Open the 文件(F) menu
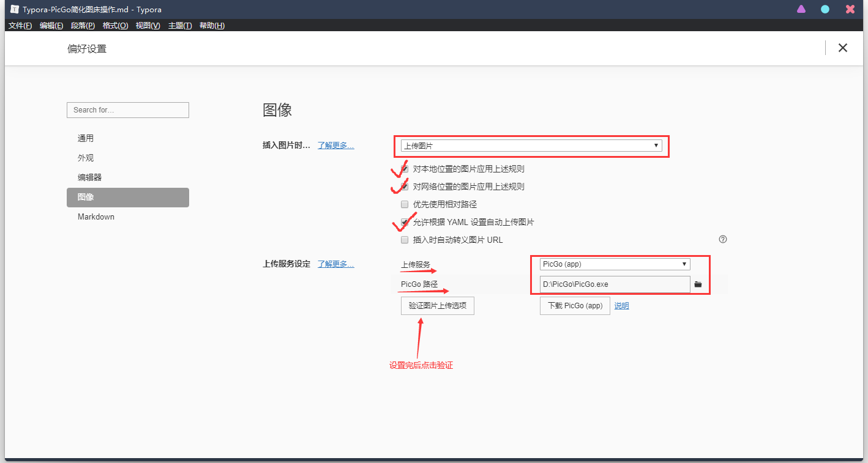 click(20, 25)
